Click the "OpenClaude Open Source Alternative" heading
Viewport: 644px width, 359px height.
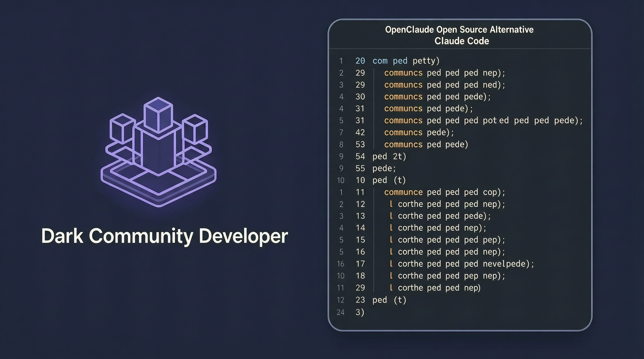point(459,30)
